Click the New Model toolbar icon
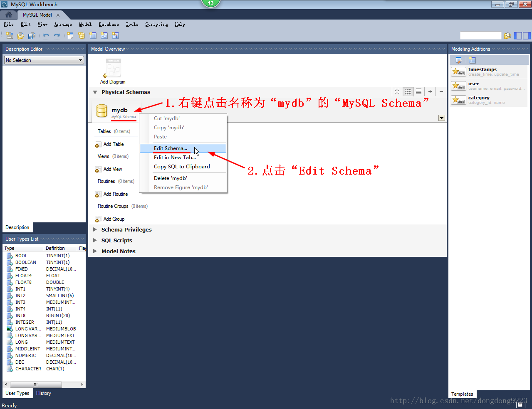This screenshot has height=409, width=532. pos(9,36)
